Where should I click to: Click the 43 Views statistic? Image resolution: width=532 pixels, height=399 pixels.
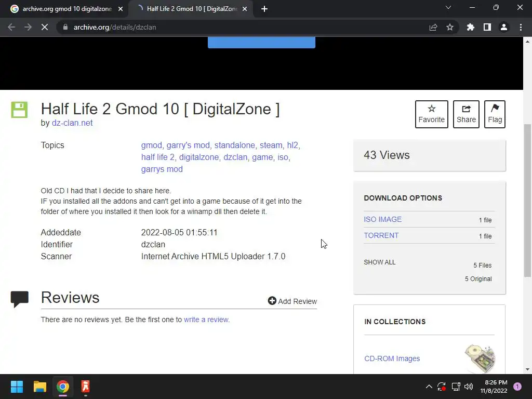pos(387,155)
